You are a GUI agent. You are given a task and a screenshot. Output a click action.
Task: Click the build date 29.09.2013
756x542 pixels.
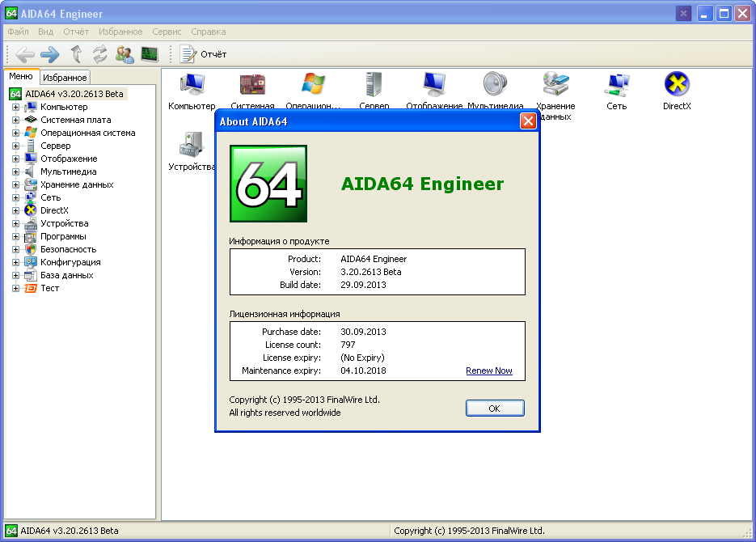[x=363, y=285]
